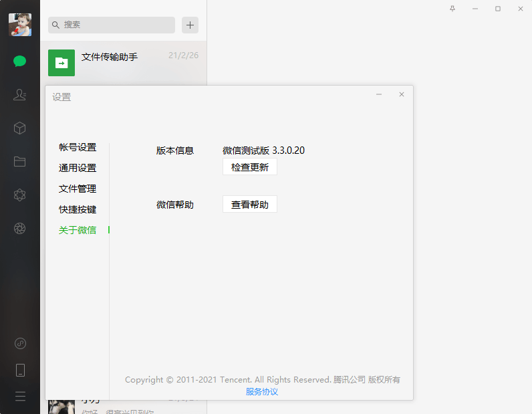
Task: Open the Contacts icon in sidebar
Action: [20, 95]
